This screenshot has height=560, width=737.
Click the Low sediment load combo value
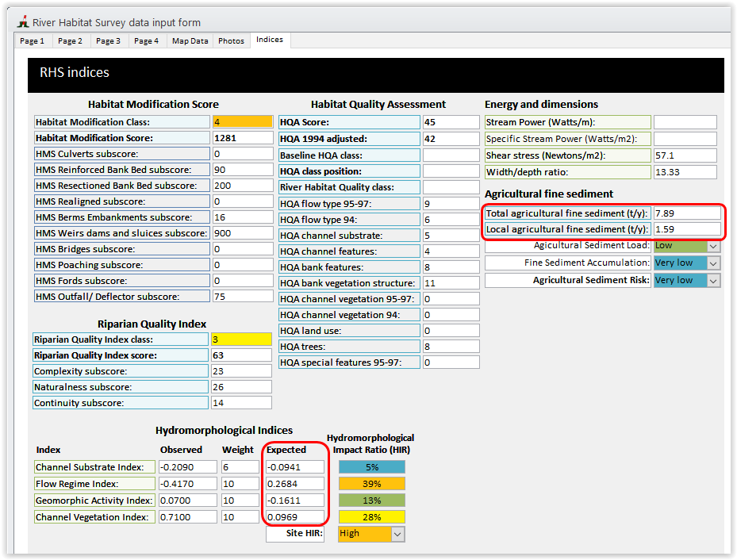pyautogui.click(x=681, y=246)
